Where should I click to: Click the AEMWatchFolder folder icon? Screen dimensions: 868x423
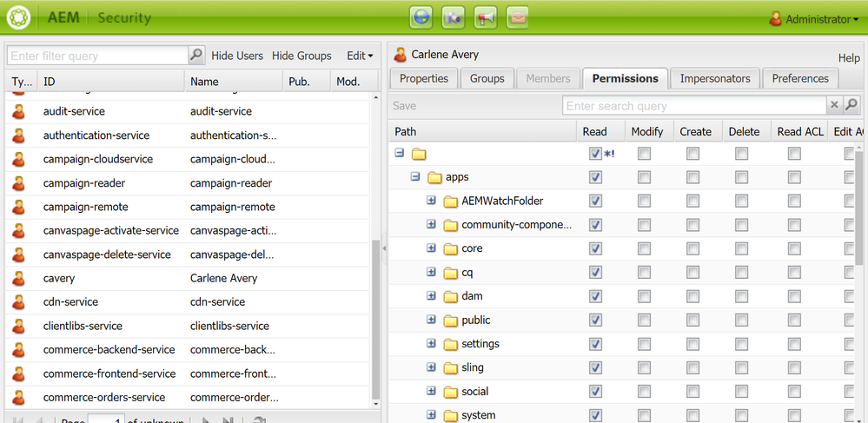[x=451, y=201]
